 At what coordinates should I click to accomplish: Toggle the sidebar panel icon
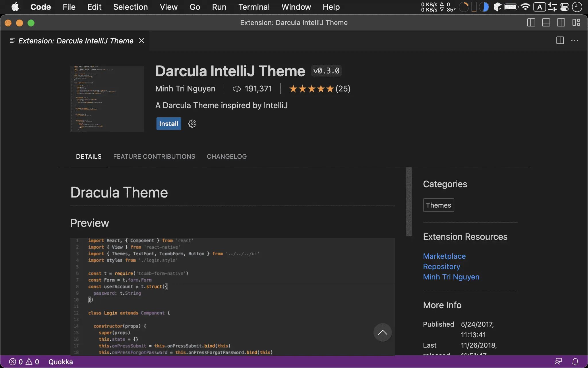click(531, 23)
